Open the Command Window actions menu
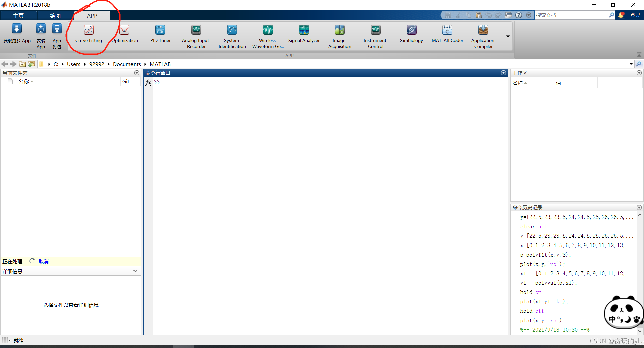644x348 pixels. point(503,73)
